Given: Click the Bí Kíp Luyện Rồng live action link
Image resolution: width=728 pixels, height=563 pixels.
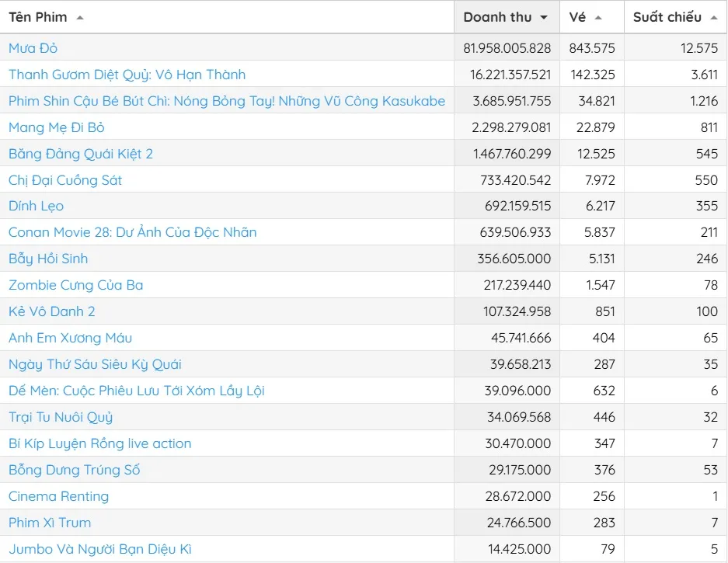Looking at the screenshot, I should click(99, 443).
